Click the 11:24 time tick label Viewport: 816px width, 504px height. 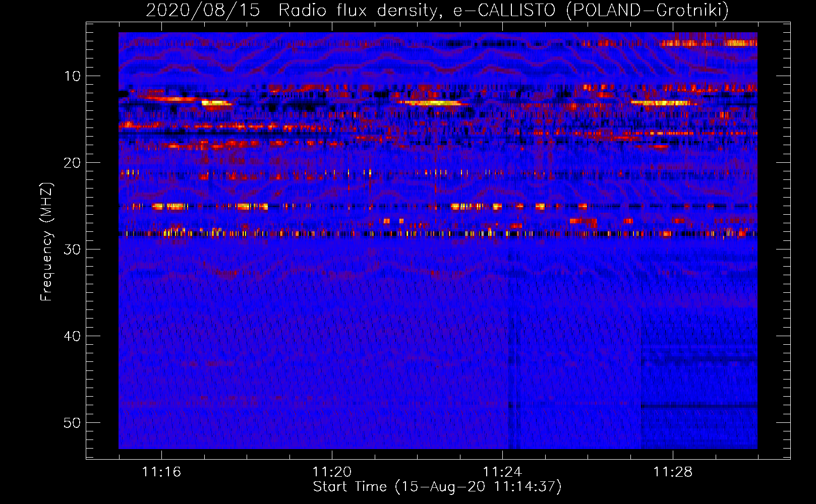click(502, 472)
